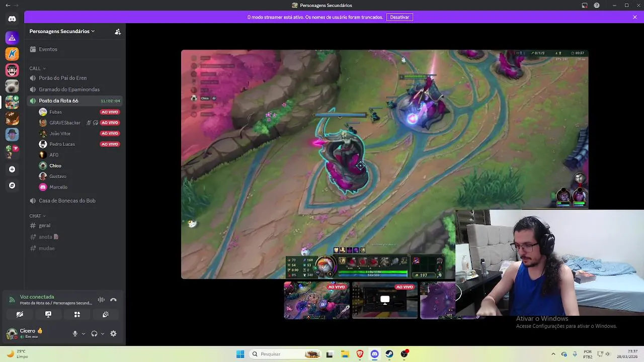Open the purple triangle server icon

[12, 38]
